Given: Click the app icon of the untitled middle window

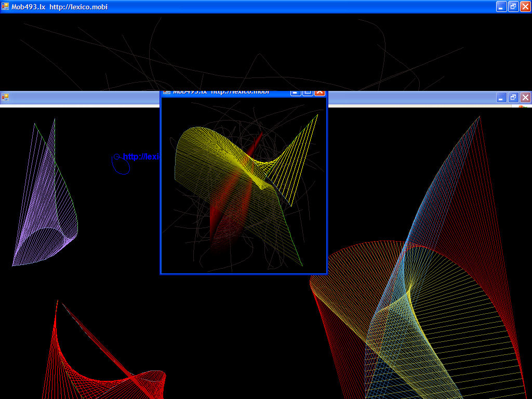Looking at the screenshot, I should (x=5, y=97).
